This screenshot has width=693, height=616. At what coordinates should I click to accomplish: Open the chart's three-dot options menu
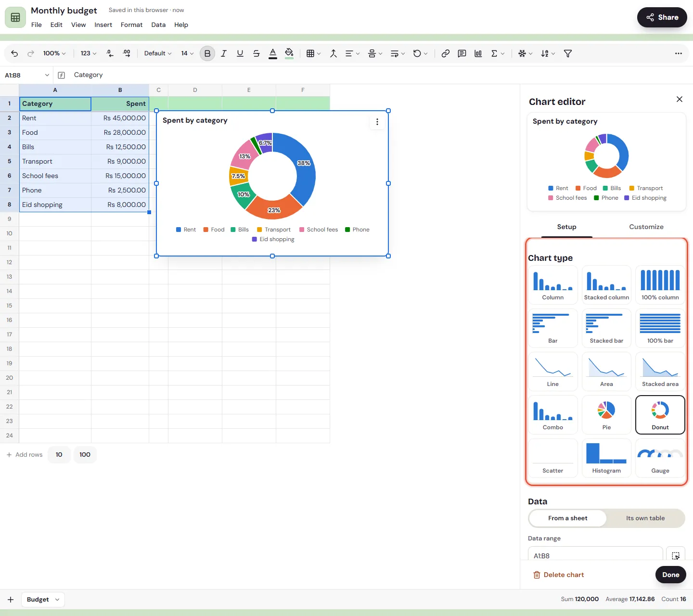377,122
